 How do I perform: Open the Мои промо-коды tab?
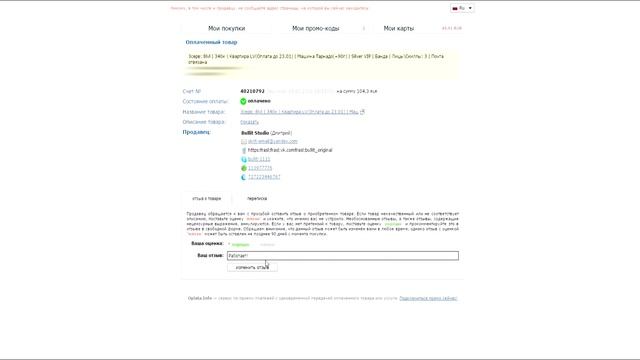(316, 28)
